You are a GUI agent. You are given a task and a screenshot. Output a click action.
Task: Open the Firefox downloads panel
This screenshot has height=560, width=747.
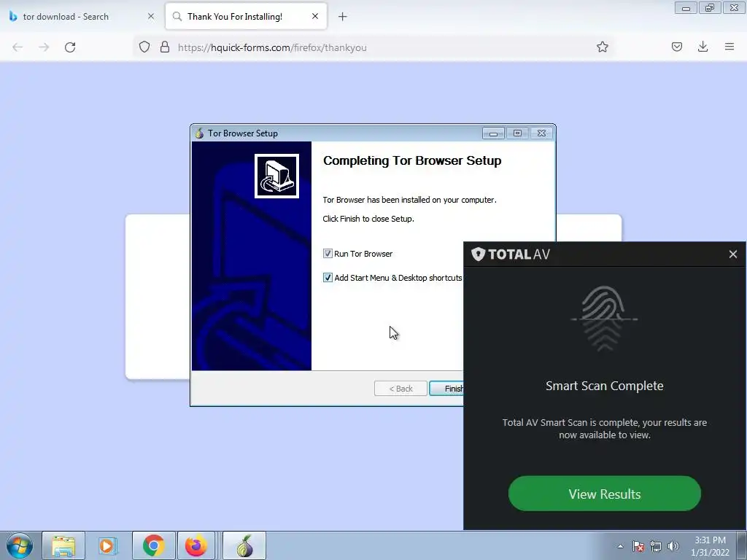tap(703, 47)
